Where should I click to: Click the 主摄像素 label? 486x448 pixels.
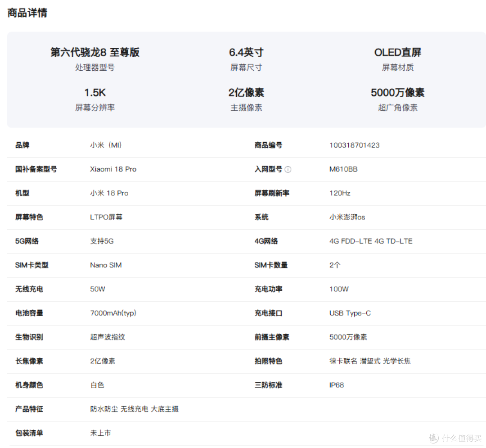(247, 108)
